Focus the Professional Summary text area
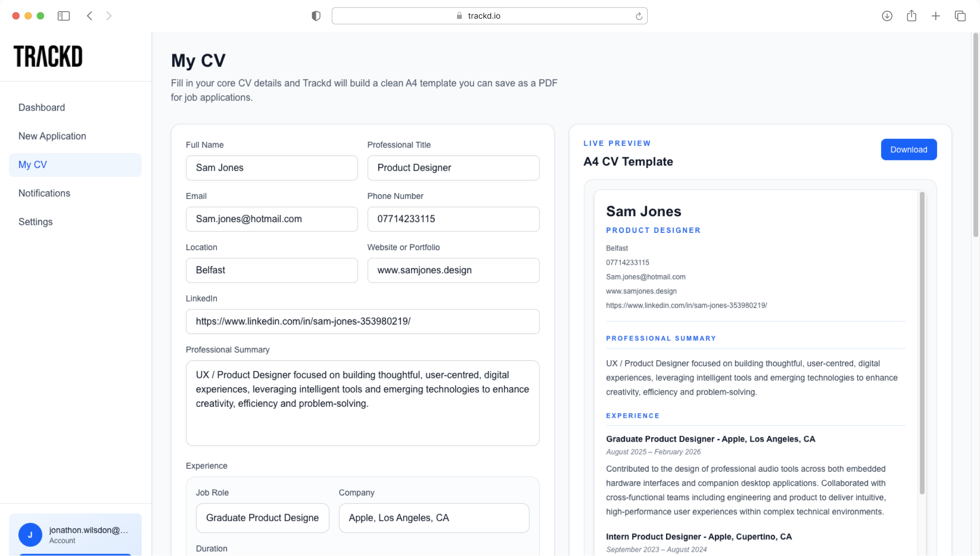This screenshot has width=980, height=556. coord(362,403)
